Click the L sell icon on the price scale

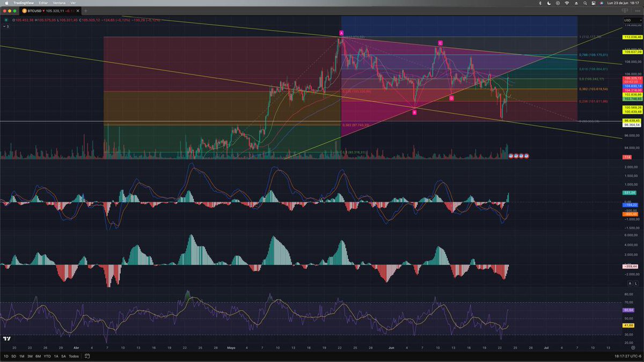tap(636, 283)
